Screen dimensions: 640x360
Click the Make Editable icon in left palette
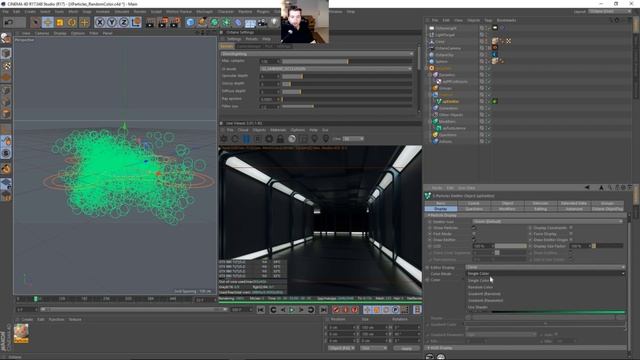[6, 38]
